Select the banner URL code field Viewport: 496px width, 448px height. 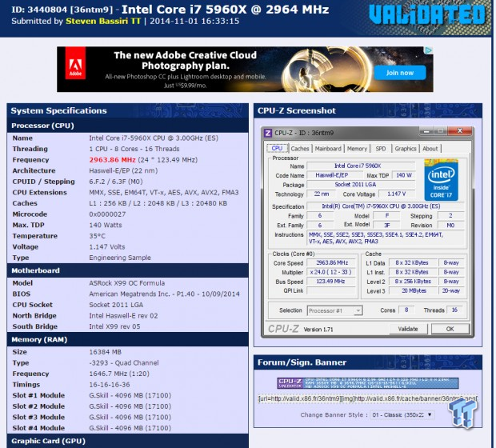pos(367,398)
